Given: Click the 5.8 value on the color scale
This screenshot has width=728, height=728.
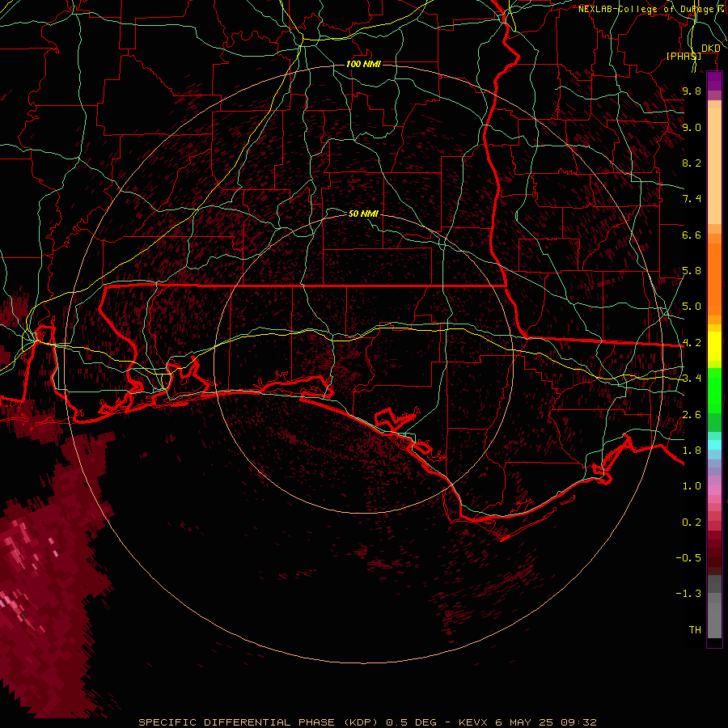Looking at the screenshot, I should pos(692,271).
